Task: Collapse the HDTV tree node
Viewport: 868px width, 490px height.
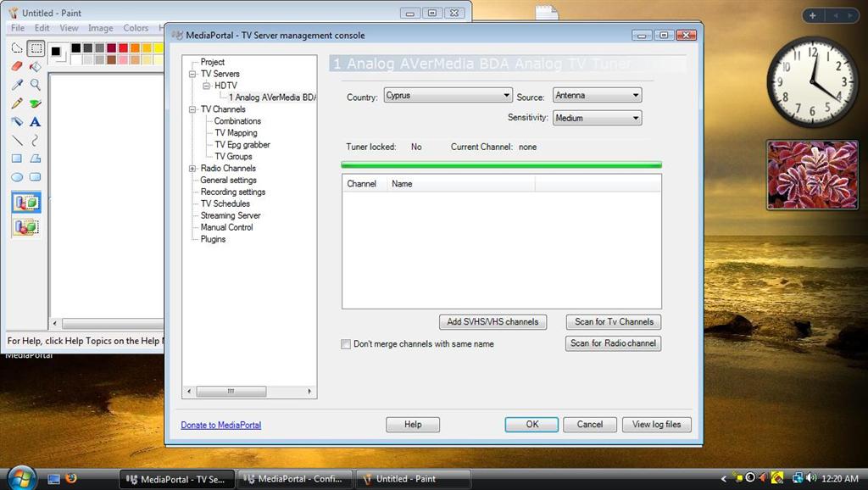Action: 206,86
